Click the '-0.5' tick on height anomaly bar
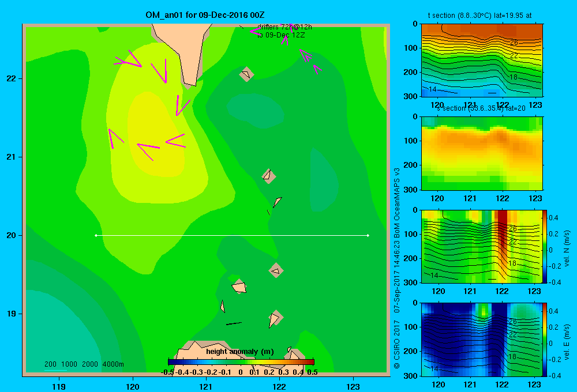577x392 pixels. point(167,372)
